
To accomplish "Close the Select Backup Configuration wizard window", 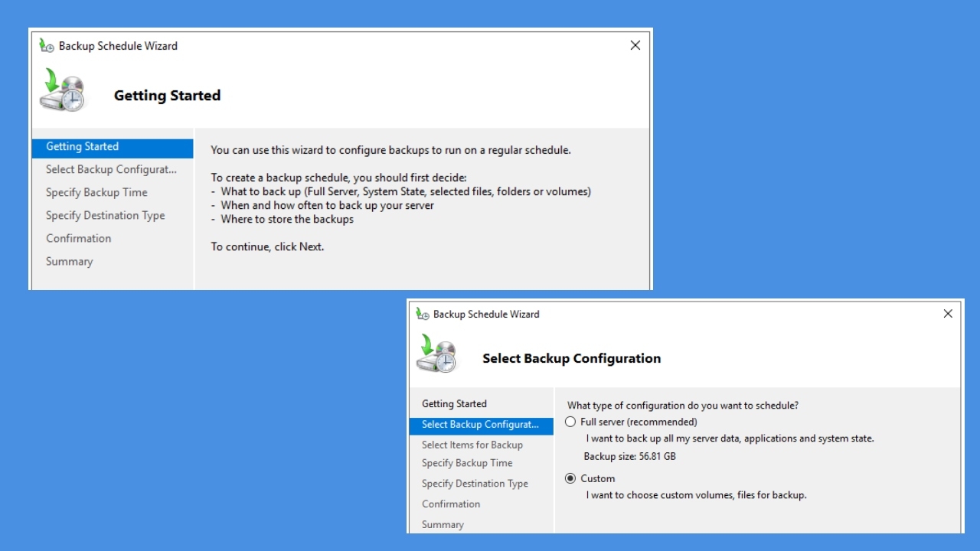I will tap(948, 314).
